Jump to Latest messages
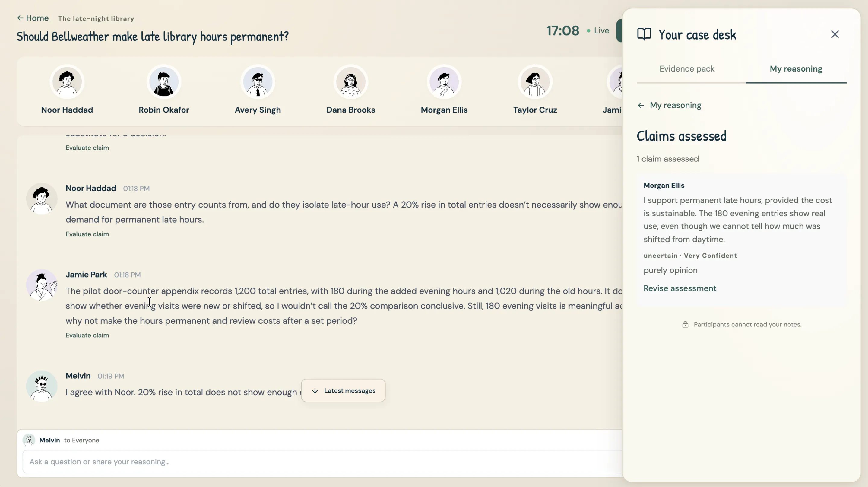This screenshot has height=487, width=868. 343,391
